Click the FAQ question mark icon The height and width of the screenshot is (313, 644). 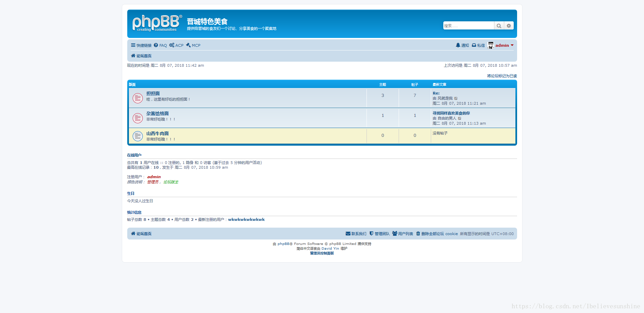[x=156, y=45]
